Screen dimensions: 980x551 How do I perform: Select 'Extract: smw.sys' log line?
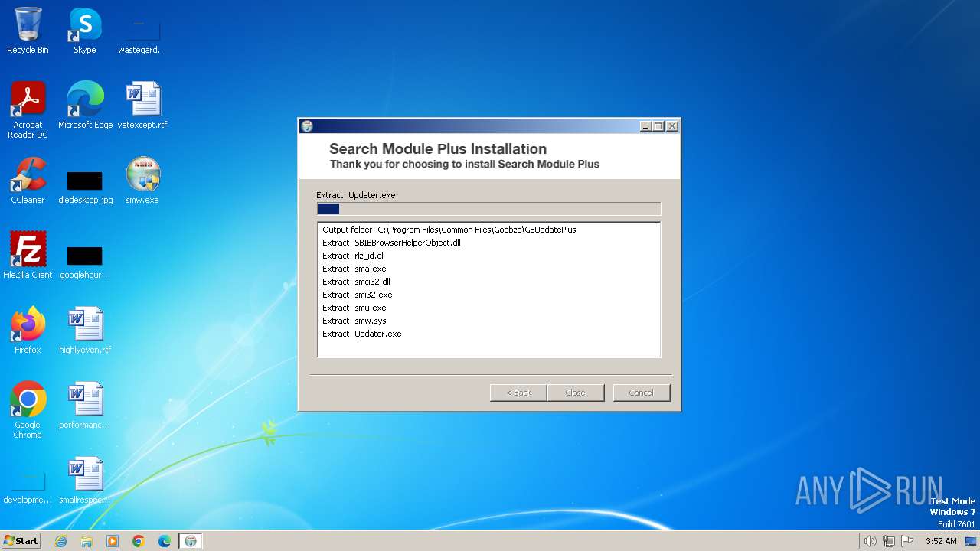354,321
